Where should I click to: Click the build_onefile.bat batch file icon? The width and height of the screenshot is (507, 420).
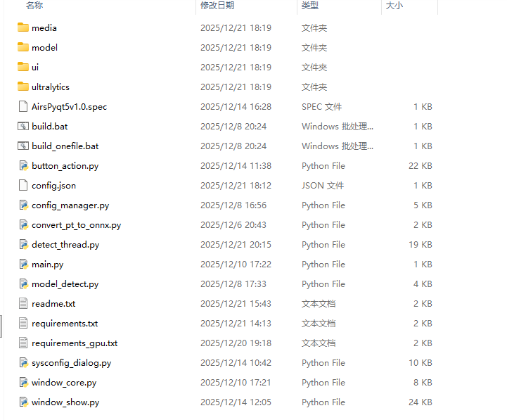click(x=23, y=146)
